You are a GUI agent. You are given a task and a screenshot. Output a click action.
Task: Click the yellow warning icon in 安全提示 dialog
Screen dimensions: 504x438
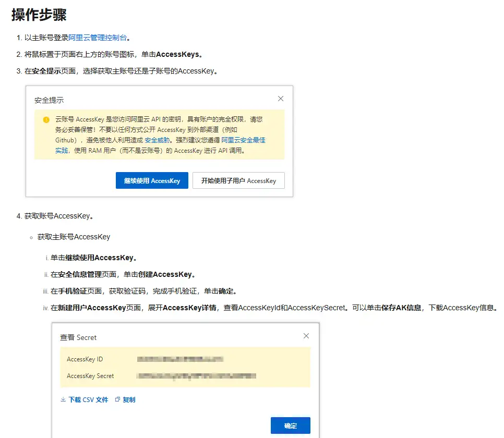pyautogui.click(x=46, y=119)
